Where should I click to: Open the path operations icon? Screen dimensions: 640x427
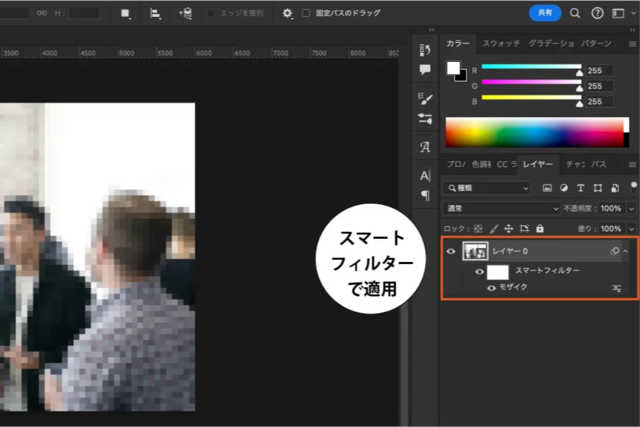click(x=126, y=13)
